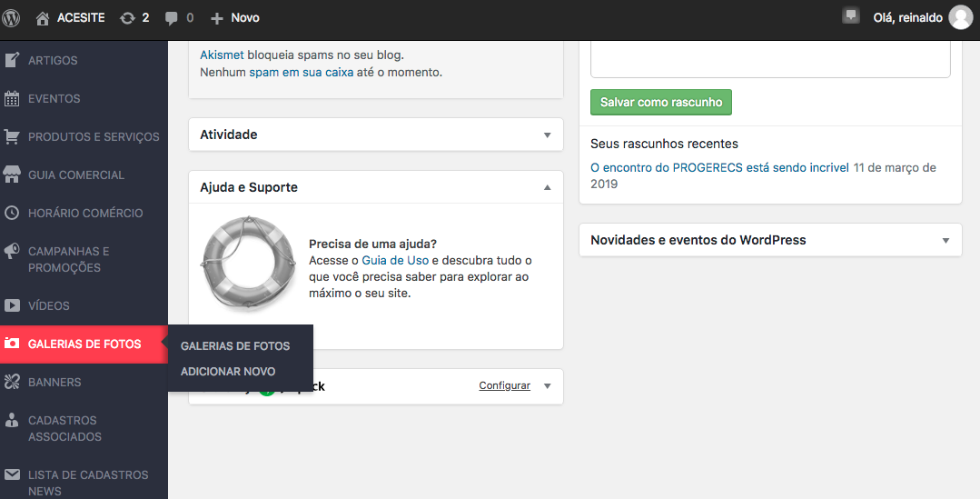Click Novo in the admin bar

(x=245, y=17)
